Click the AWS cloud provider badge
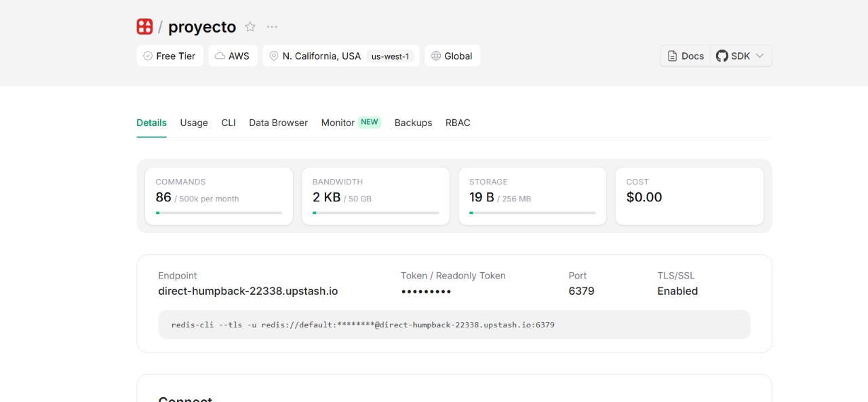This screenshot has height=402, width=868. (x=232, y=56)
